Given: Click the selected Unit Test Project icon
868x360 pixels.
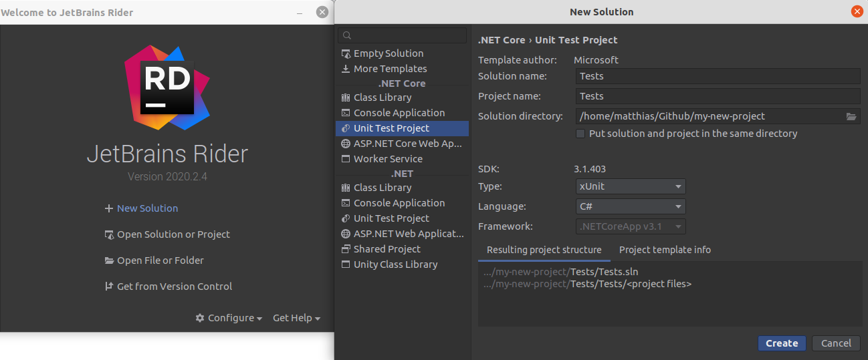Looking at the screenshot, I should click(346, 128).
